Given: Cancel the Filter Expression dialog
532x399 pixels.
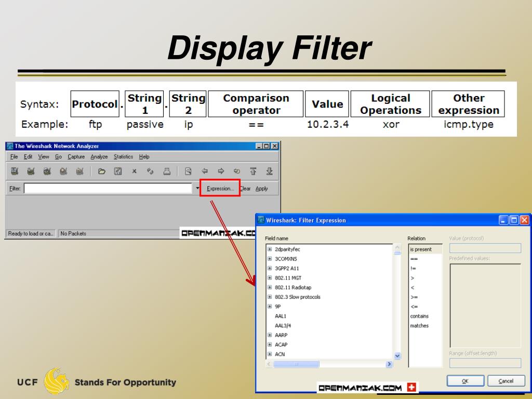Looking at the screenshot, I should pyautogui.click(x=506, y=381).
